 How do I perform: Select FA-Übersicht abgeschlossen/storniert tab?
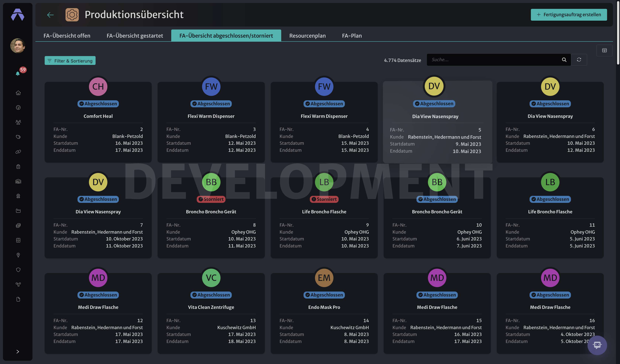226,36
